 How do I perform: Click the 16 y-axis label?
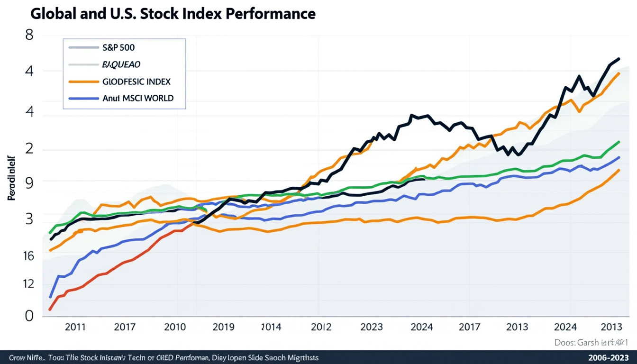point(28,256)
